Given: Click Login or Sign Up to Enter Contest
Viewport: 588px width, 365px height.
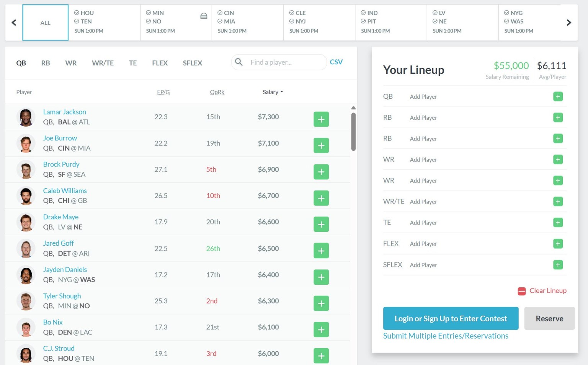Looking at the screenshot, I should pos(451,318).
